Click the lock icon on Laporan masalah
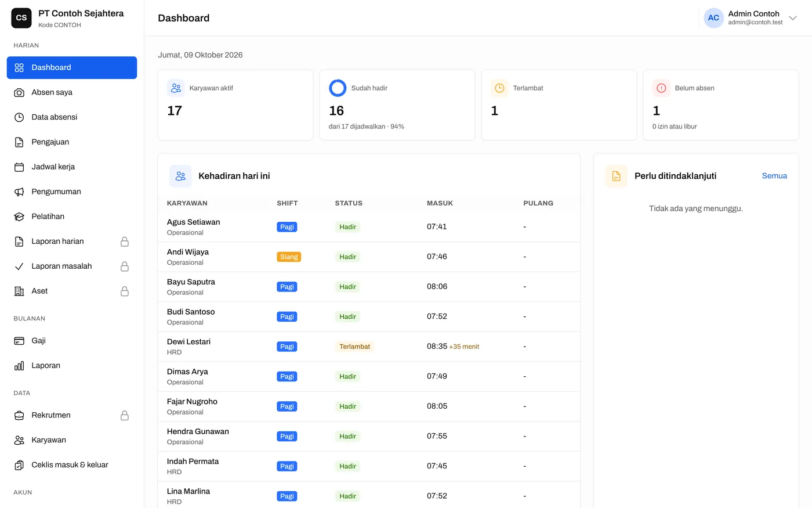 124,266
